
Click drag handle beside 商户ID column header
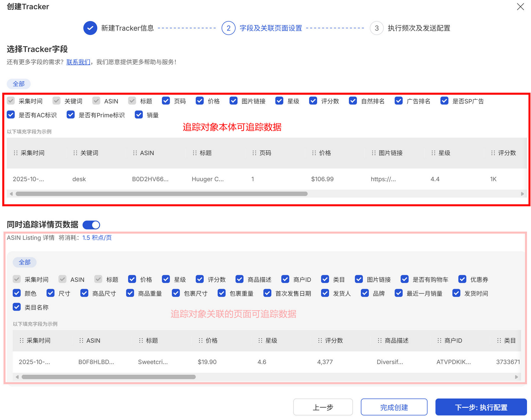tap(439, 340)
